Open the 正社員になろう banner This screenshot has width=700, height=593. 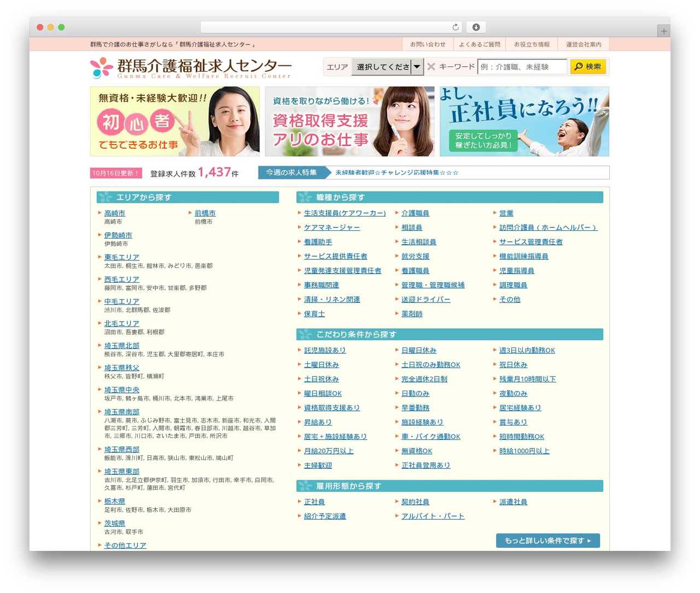[524, 121]
